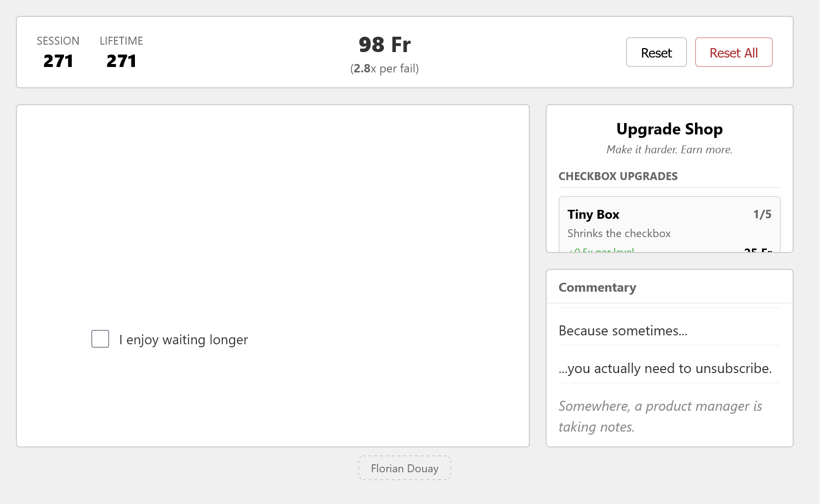Open the Florian Douay author link

(405, 468)
